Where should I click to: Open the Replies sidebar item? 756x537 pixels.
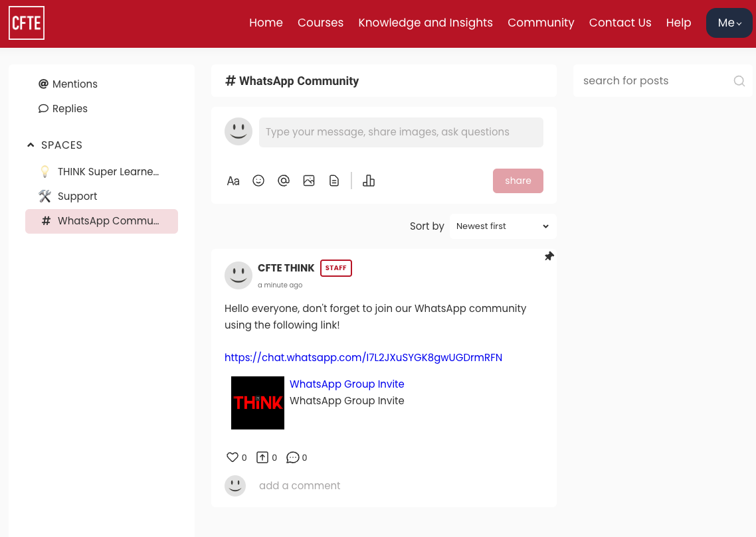[x=63, y=108]
